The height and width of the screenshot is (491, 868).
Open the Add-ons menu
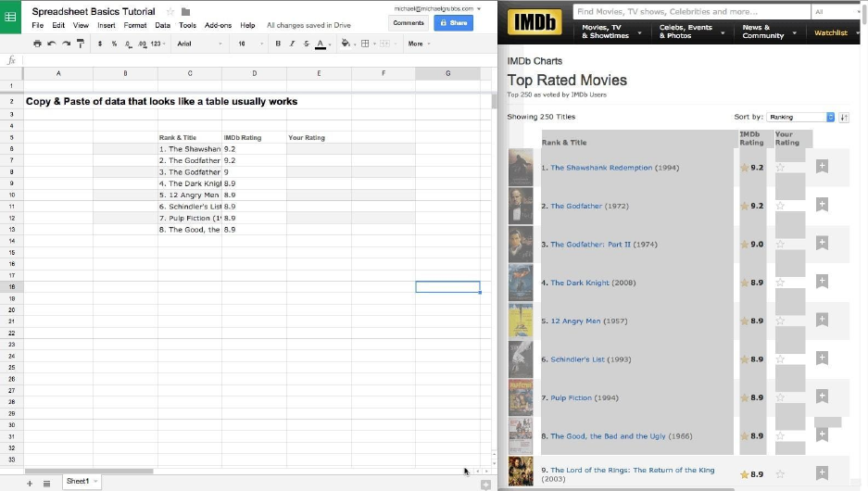click(x=218, y=25)
